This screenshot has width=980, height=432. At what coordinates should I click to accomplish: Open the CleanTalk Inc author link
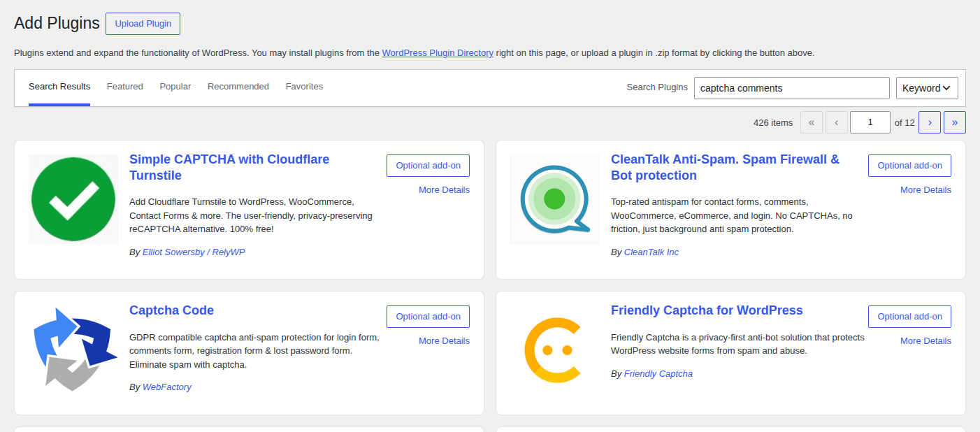click(x=651, y=252)
